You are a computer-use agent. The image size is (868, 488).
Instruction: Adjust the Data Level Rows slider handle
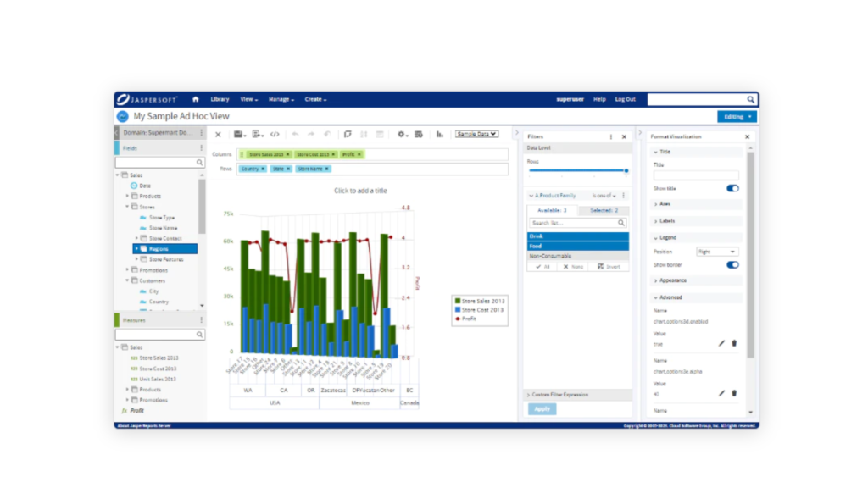(x=626, y=171)
